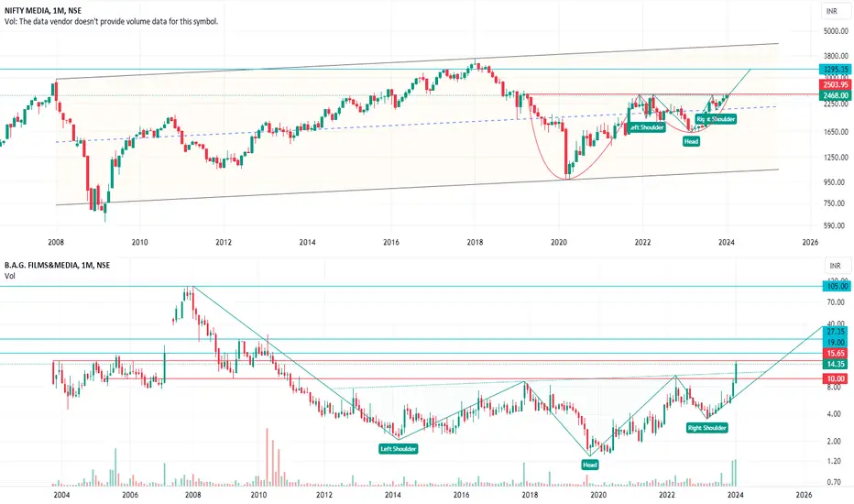The image size is (854, 504).
Task: Click 2004 on the B.A.G. Films time axis
Action: (61, 495)
